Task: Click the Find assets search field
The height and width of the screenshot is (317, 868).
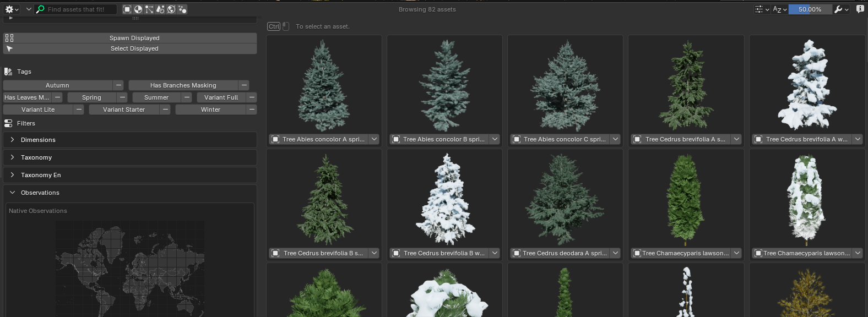Action: tap(76, 9)
